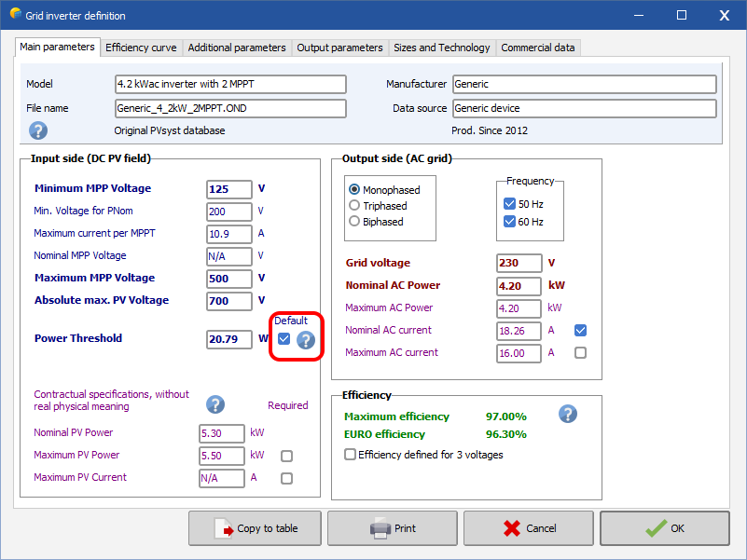The width and height of the screenshot is (747, 560).
Task: Click the Cancel button
Action: point(529,528)
